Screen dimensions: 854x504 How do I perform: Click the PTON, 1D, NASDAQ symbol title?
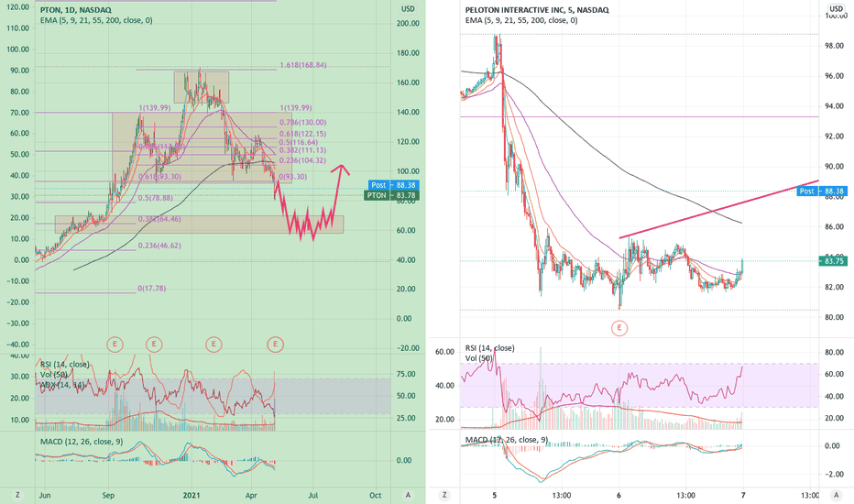[x=76, y=10]
